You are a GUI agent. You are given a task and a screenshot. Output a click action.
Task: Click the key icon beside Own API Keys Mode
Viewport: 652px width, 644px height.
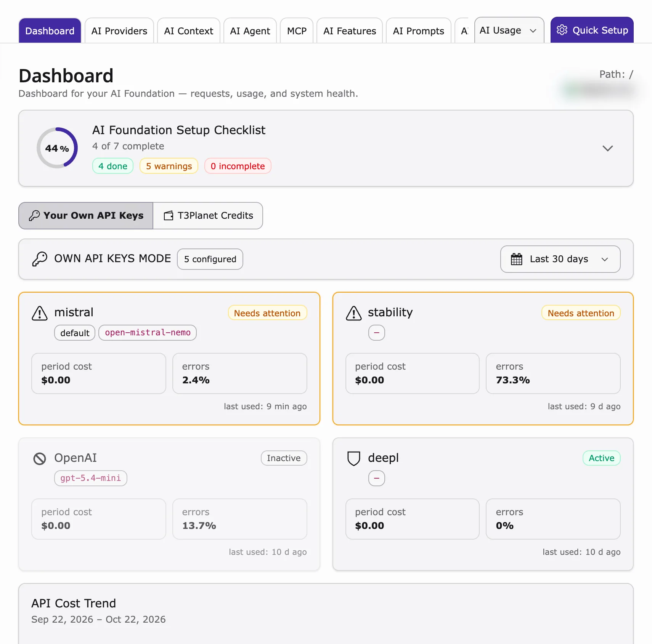click(40, 259)
